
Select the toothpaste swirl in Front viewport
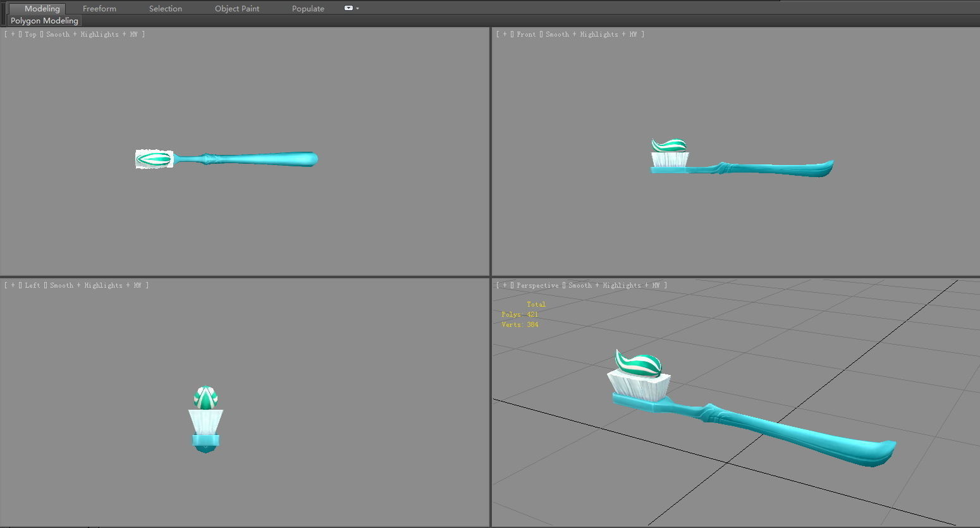[669, 146]
